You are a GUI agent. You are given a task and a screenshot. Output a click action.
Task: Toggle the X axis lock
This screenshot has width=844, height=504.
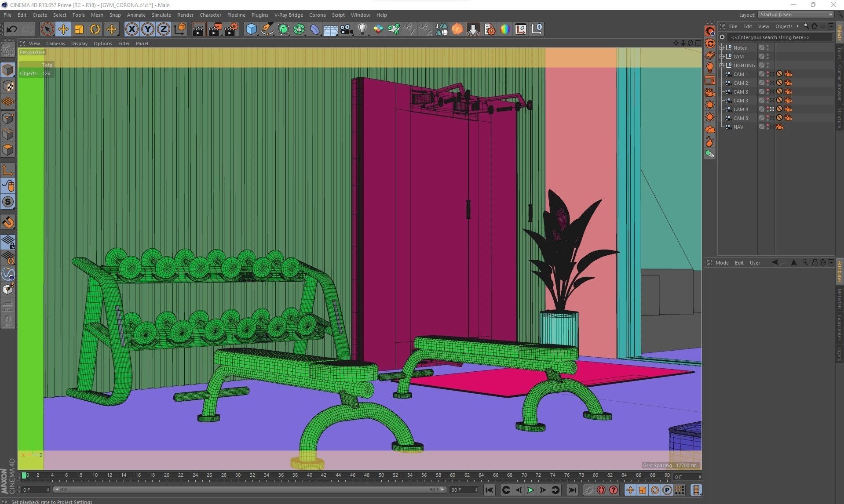pos(132,29)
